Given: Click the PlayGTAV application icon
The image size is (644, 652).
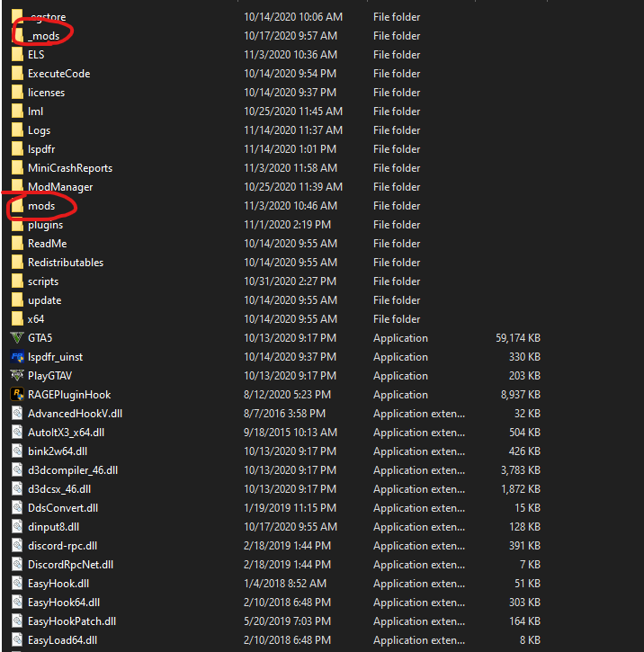Looking at the screenshot, I should click(x=17, y=376).
